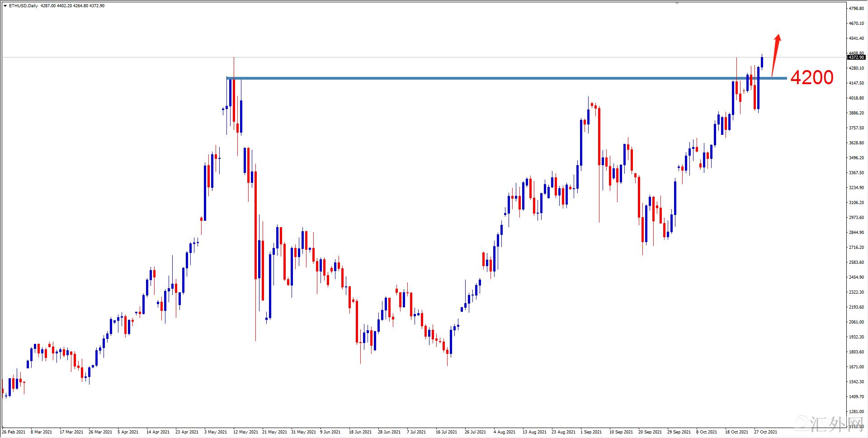This screenshot has height=438, width=868.
Task: Click the 2322.30 price scale label
Action: pyautogui.click(x=856, y=292)
